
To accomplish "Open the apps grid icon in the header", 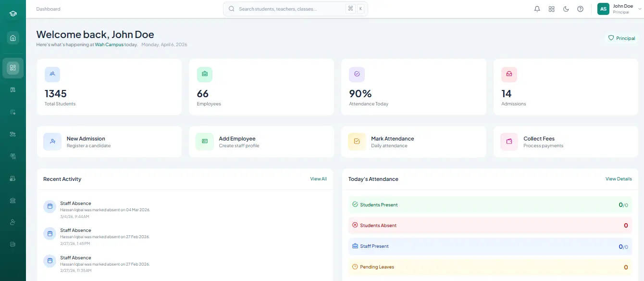I will (551, 9).
